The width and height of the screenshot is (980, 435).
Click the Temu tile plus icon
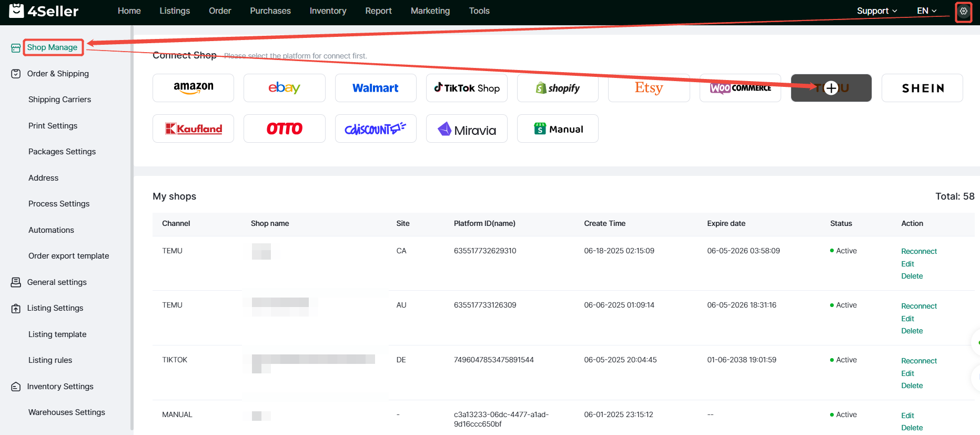831,88
